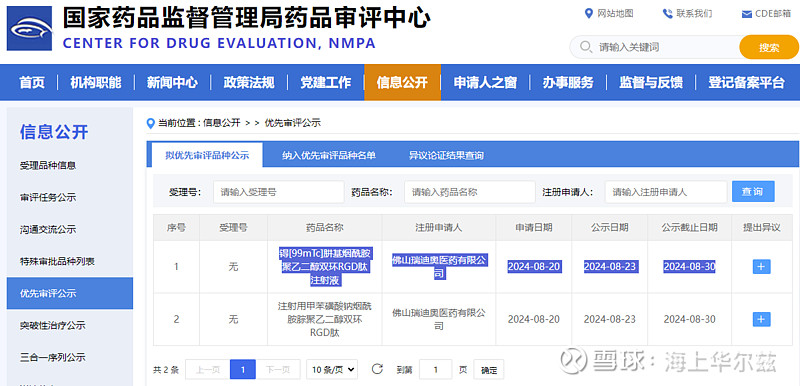This screenshot has width=800, height=386.
Task: Click page number 1 button
Action: coord(243,370)
